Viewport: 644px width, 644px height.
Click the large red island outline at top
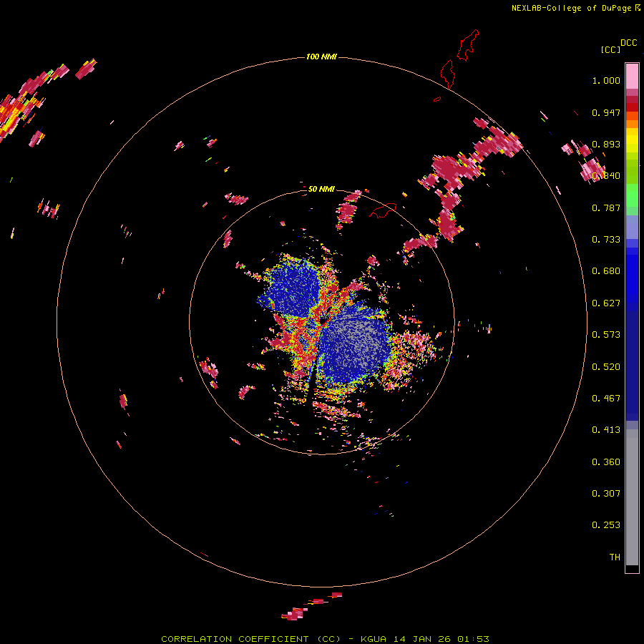point(468,45)
